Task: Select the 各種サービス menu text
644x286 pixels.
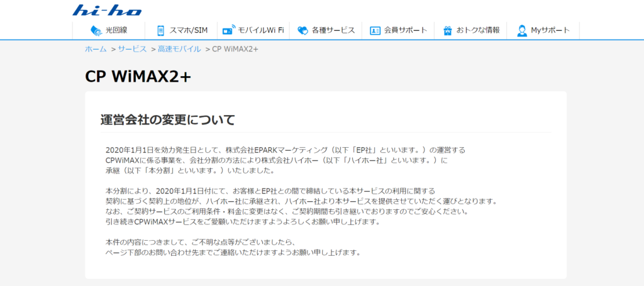Action: coord(333,30)
